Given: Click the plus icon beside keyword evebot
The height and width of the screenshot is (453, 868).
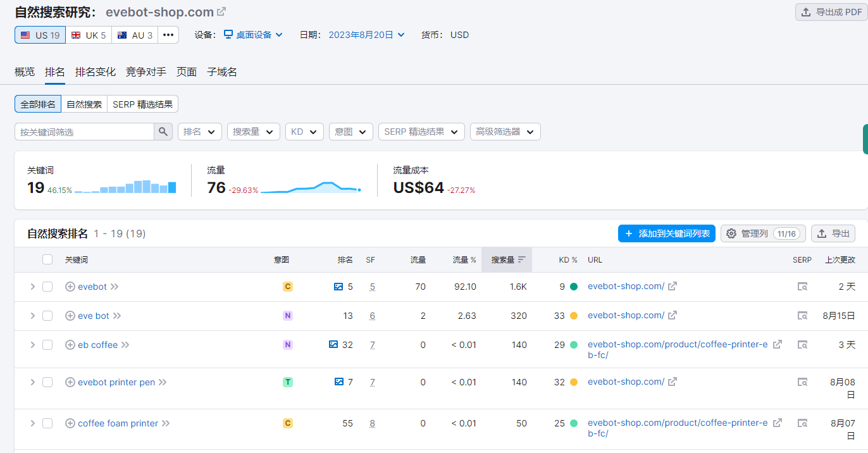Looking at the screenshot, I should pos(70,287).
